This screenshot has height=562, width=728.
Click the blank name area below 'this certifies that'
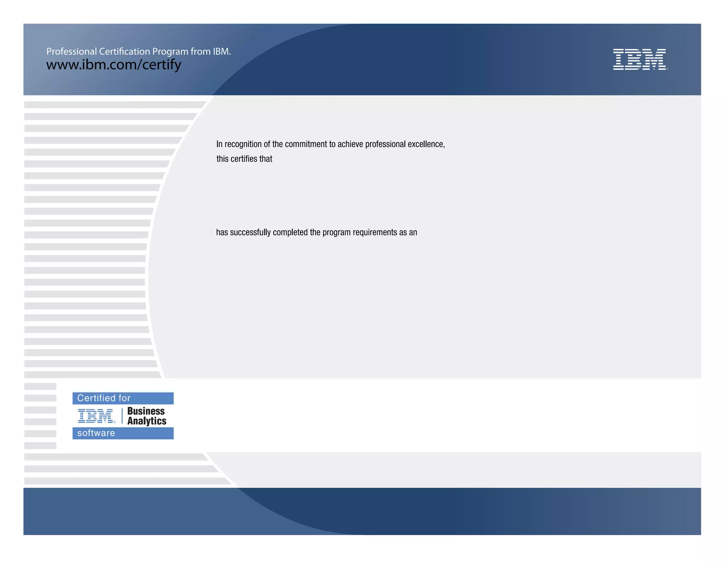tap(320, 195)
